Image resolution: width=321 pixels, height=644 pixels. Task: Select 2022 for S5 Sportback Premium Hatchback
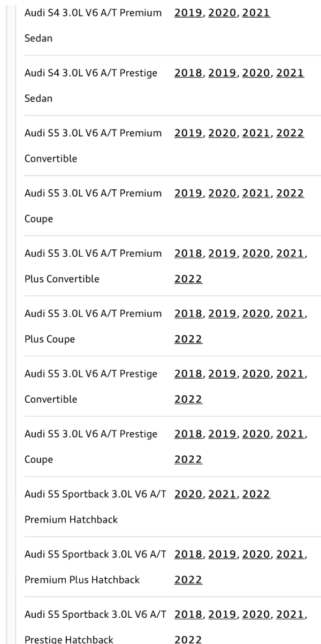click(x=256, y=493)
